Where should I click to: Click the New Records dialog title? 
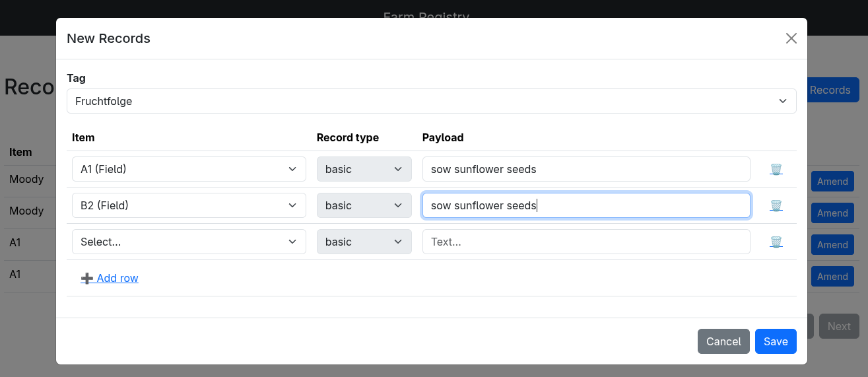click(109, 38)
